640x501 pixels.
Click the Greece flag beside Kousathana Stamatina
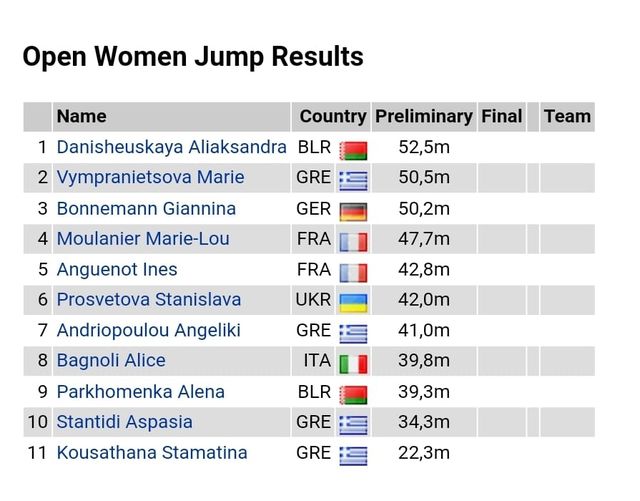[353, 455]
